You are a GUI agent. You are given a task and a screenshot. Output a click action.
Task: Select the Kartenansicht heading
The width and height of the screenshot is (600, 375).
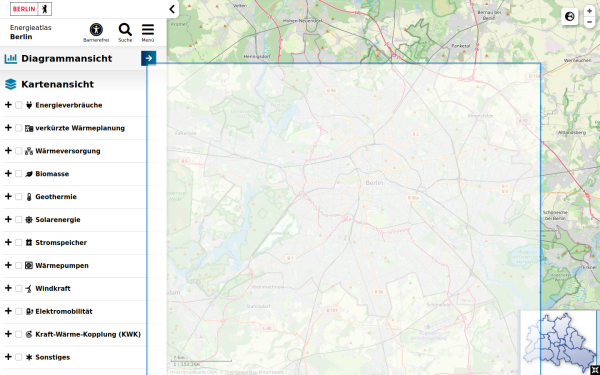(57, 84)
